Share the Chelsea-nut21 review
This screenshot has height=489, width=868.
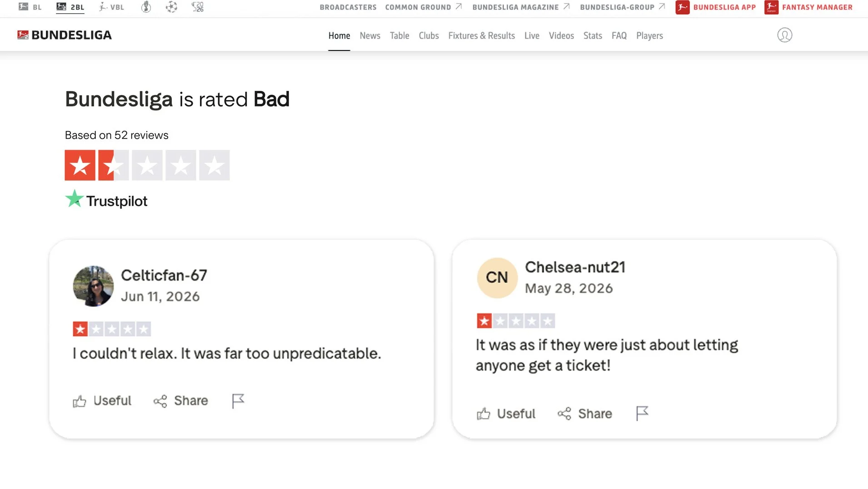[x=585, y=413]
